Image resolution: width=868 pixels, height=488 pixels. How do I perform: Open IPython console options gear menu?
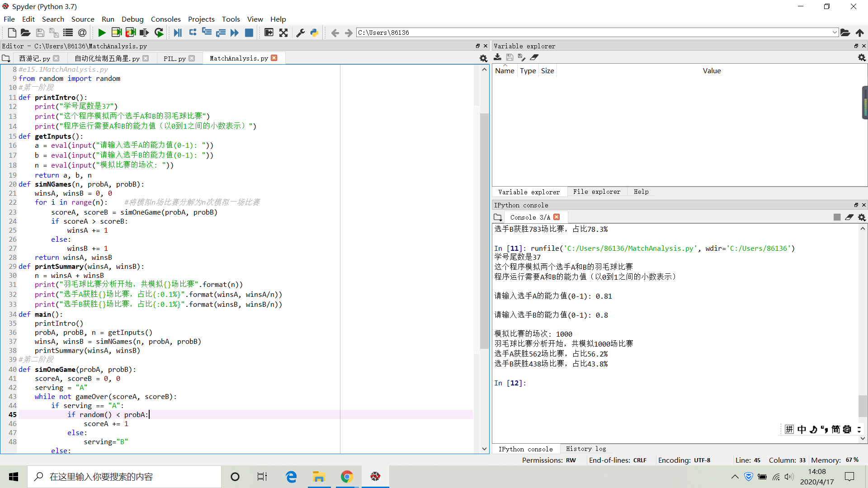pos(862,217)
